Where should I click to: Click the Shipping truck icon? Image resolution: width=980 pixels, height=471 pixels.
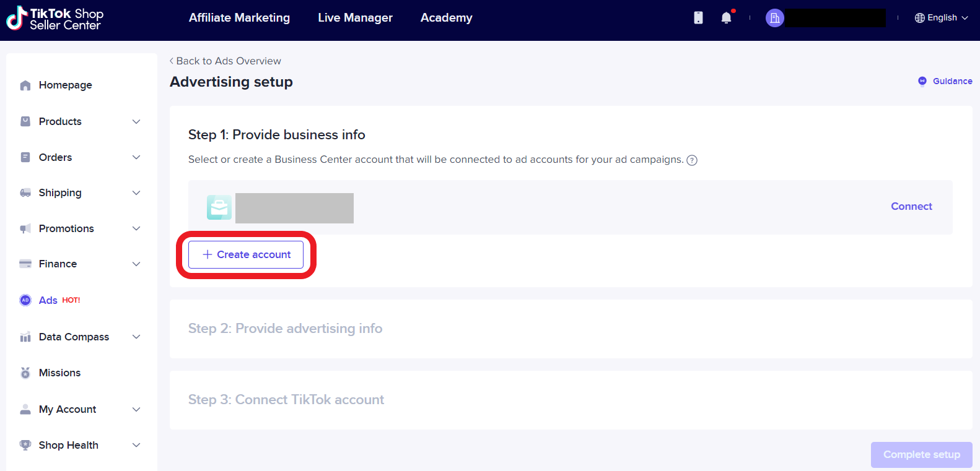point(25,193)
